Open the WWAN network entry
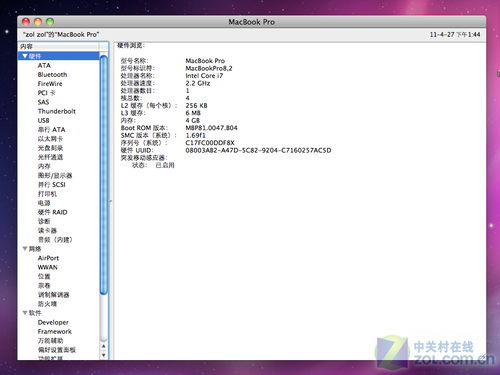This screenshot has width=500, height=375. click(x=48, y=267)
